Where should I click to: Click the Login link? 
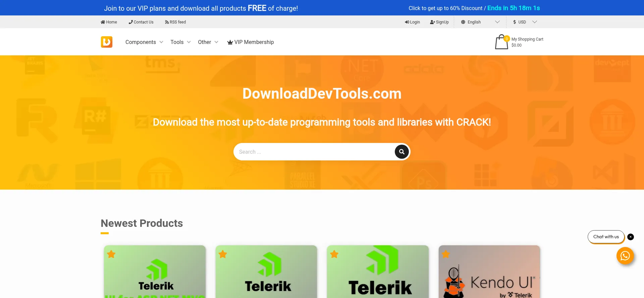click(x=412, y=22)
